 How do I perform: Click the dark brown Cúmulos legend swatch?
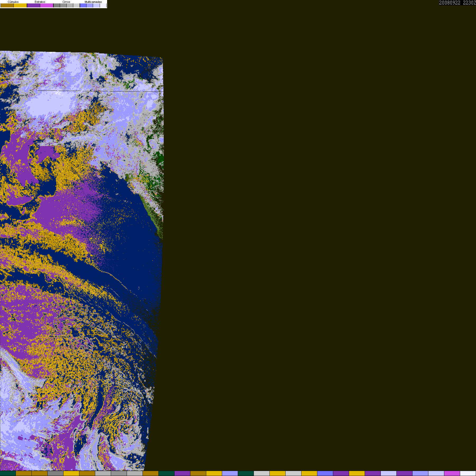[x=7, y=6]
